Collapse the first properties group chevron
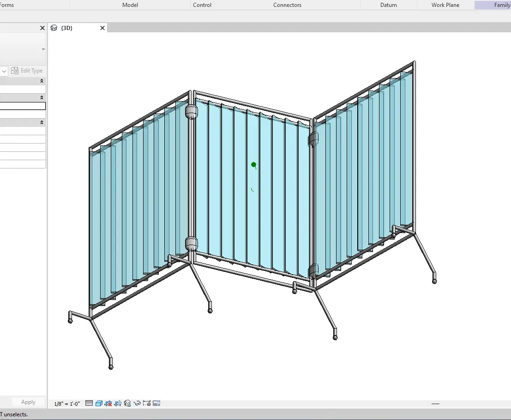The image size is (511, 420). (x=42, y=81)
